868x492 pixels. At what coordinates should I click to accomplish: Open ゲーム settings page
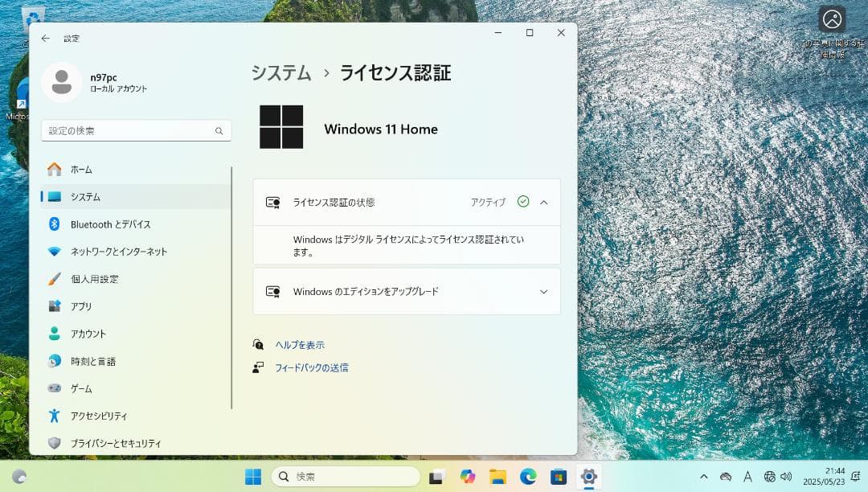coord(136,388)
